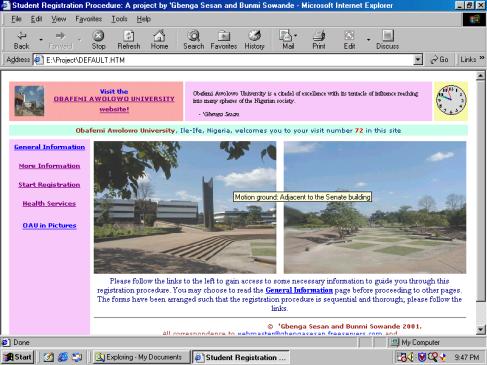Reload page using Refresh icon
The image size is (487, 365).
coord(129,36)
